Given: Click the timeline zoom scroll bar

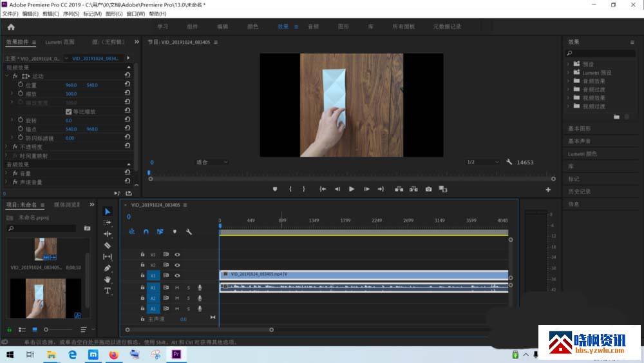Looking at the screenshot, I should [199, 329].
